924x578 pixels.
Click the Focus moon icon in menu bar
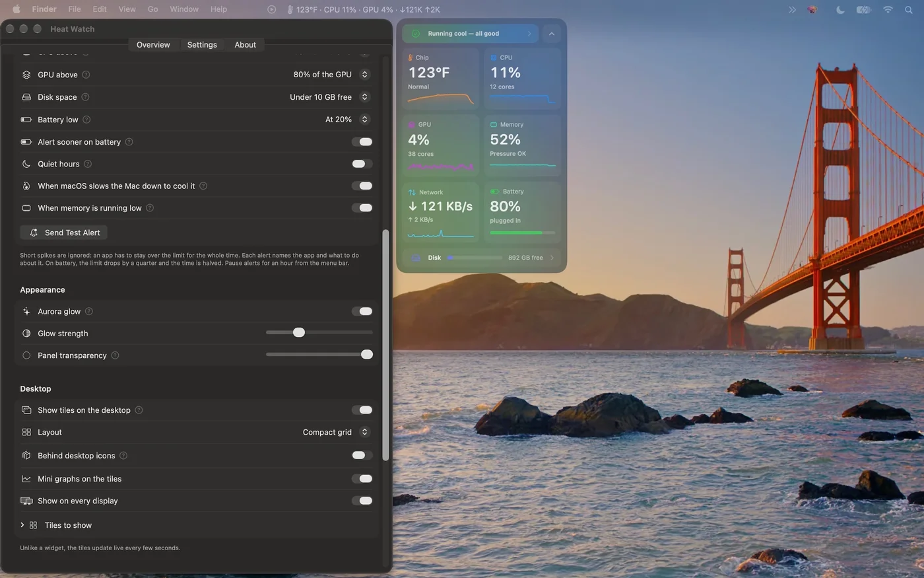coord(840,9)
